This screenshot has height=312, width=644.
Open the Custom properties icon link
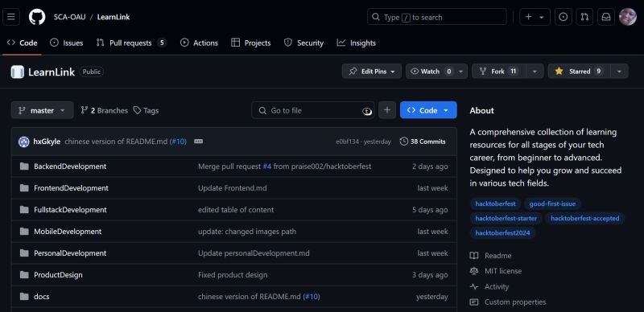474,302
